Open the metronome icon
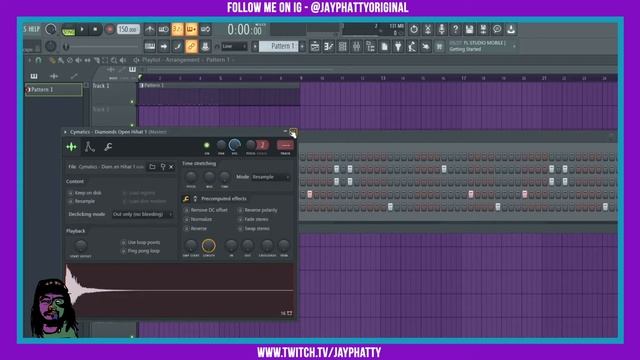640x360 pixels. click(150, 29)
